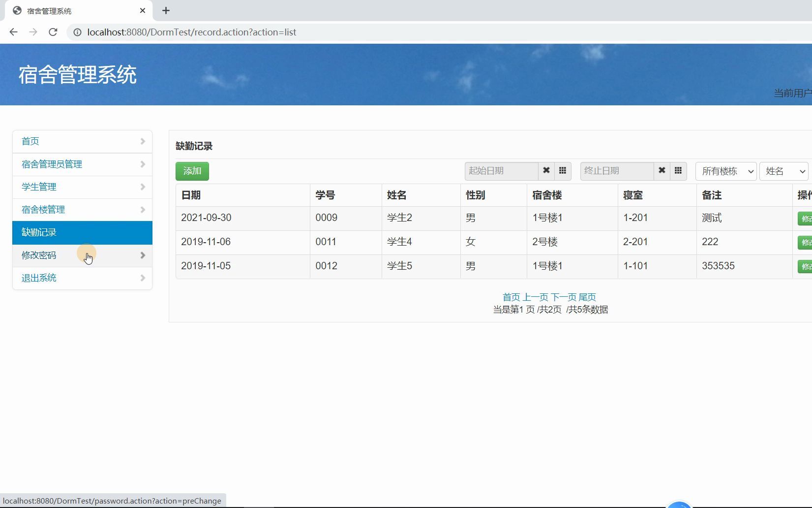Open a new browser tab
This screenshot has height=508, width=812.
165,10
